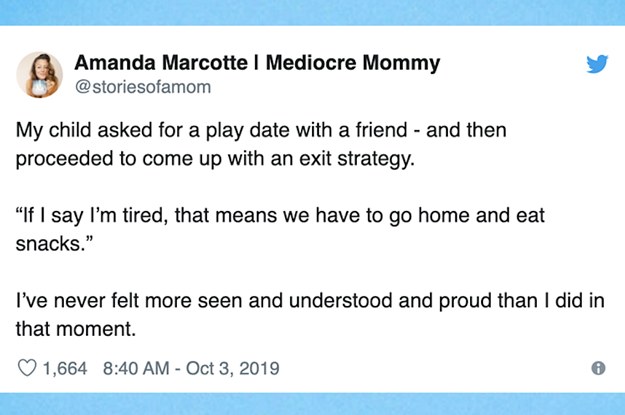Click the Oct 3, 2019 date
Screen dimensions: 625x415
pos(233,368)
